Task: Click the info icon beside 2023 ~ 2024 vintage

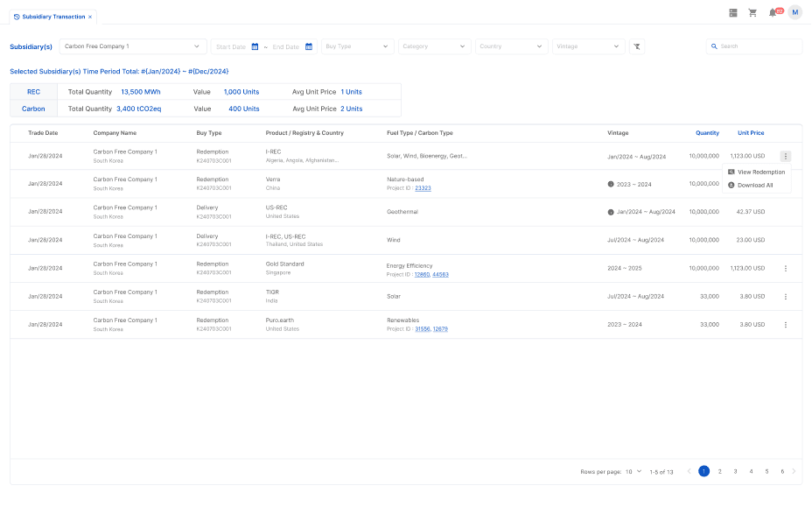Action: click(x=611, y=184)
